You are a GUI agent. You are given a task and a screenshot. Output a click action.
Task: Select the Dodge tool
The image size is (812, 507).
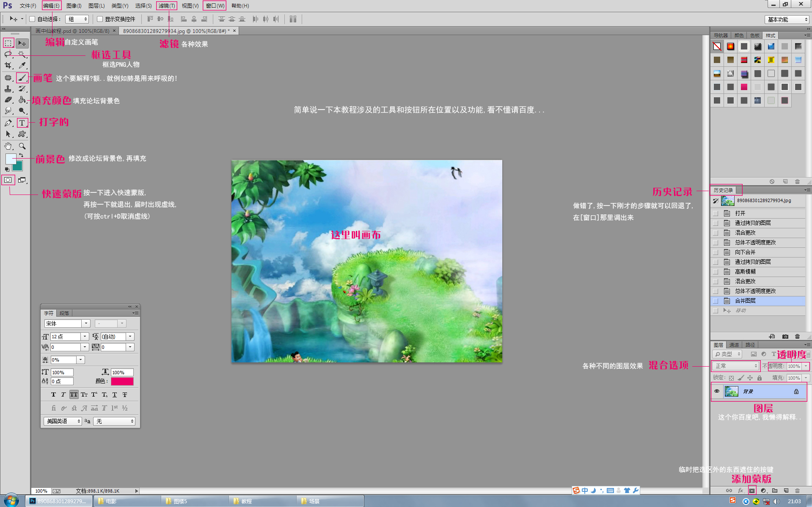[x=22, y=111]
